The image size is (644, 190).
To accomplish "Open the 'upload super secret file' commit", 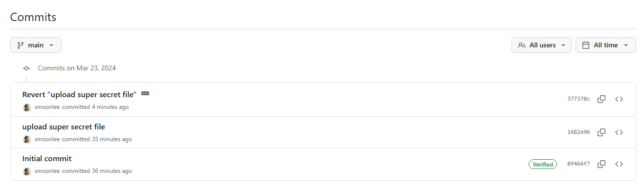I will (x=64, y=127).
